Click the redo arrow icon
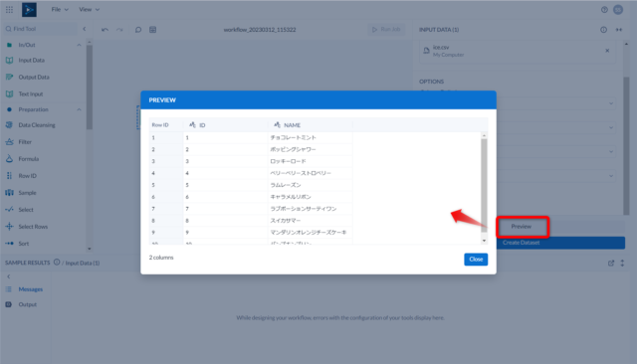Screen dimensions: 637x364 119,30
